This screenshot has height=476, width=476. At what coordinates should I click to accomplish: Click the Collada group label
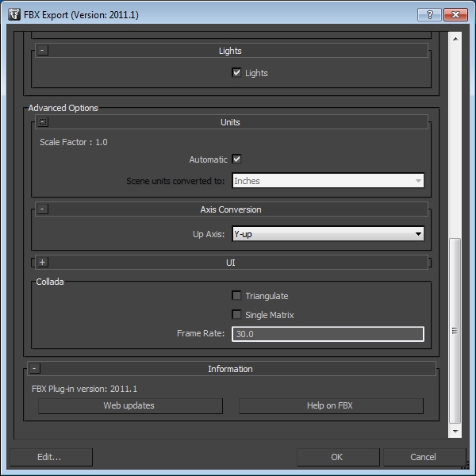50,282
